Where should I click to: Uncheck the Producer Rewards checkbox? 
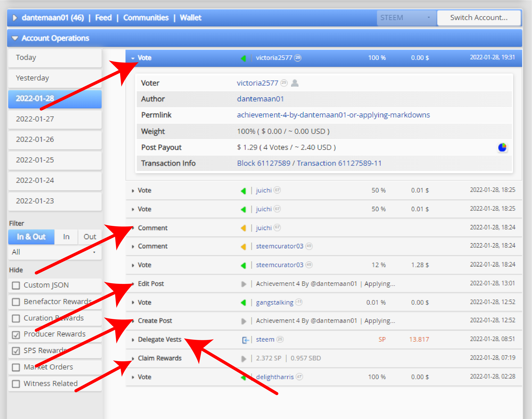click(x=16, y=335)
